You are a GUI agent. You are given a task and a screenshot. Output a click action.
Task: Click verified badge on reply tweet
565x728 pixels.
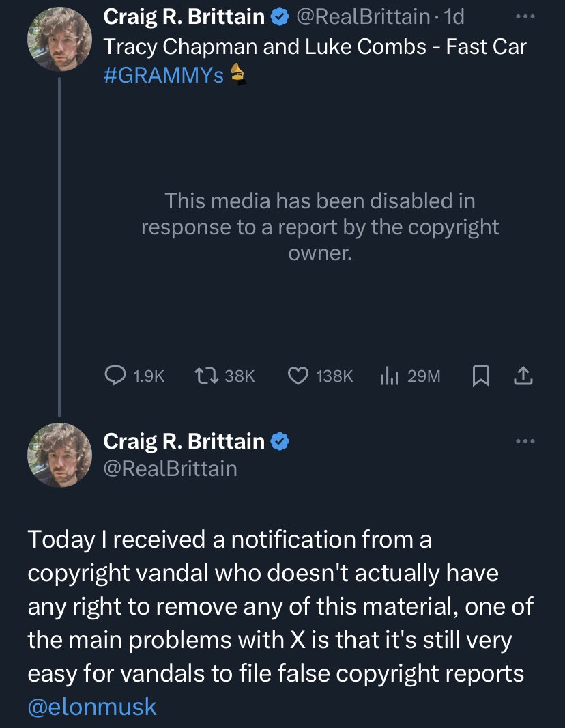(280, 441)
